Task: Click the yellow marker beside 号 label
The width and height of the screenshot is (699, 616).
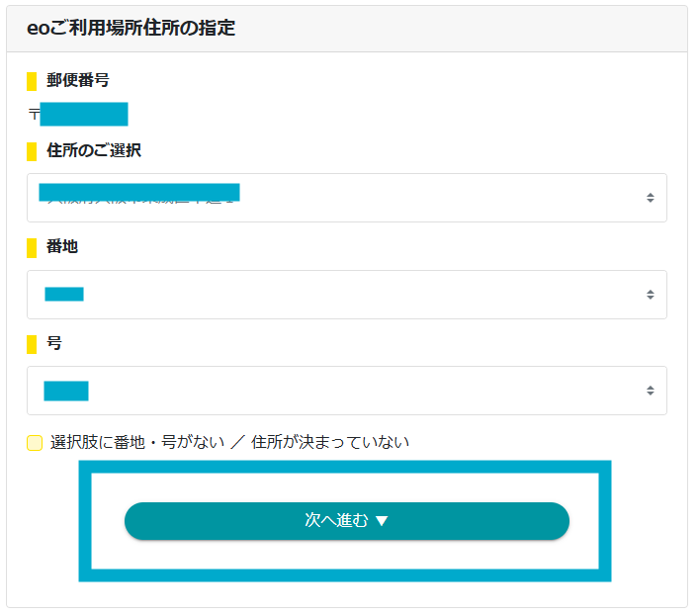Action: click(x=32, y=344)
